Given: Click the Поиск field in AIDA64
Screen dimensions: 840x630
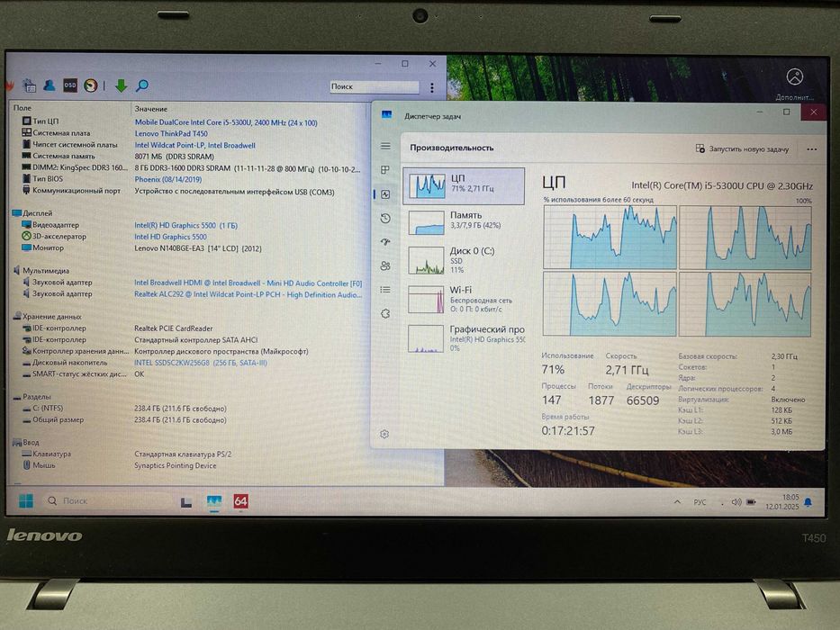Looking at the screenshot, I should pyautogui.click(x=374, y=86).
